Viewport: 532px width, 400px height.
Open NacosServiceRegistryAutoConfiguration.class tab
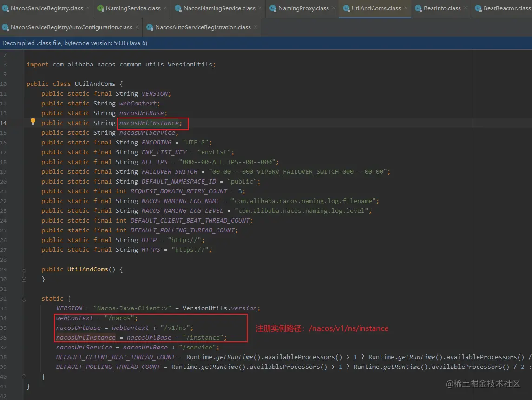point(71,27)
